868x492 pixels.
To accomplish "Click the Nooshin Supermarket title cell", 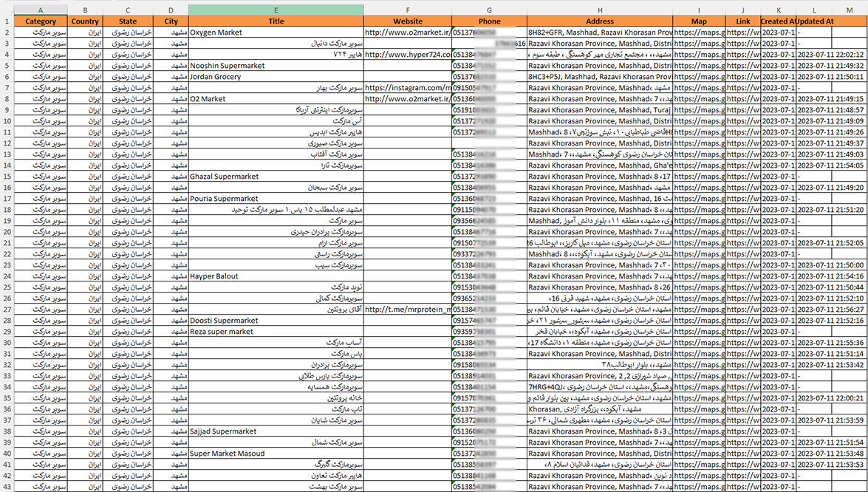I will 276,65.
